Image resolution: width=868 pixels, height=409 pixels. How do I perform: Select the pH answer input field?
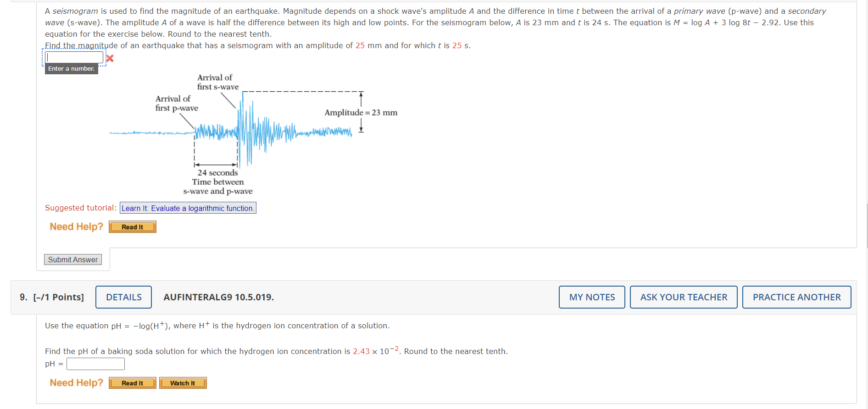(x=95, y=364)
